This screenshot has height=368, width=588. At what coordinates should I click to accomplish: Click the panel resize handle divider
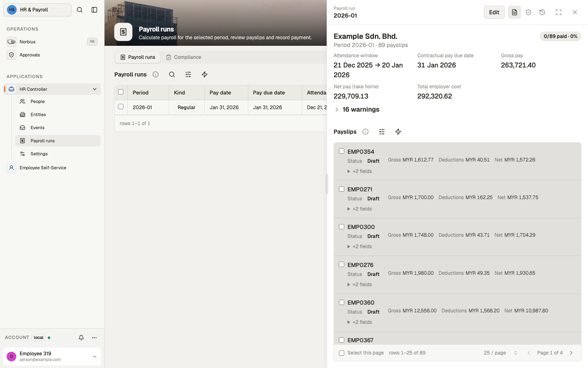point(327,184)
